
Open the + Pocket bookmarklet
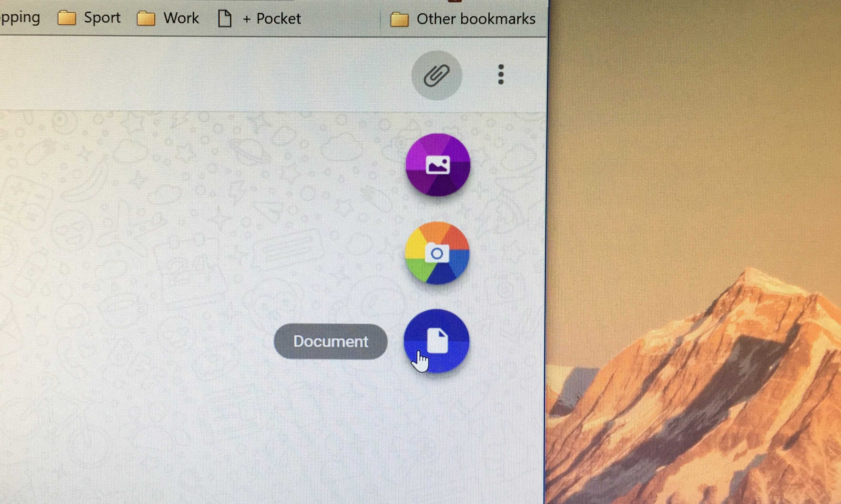pyautogui.click(x=271, y=19)
